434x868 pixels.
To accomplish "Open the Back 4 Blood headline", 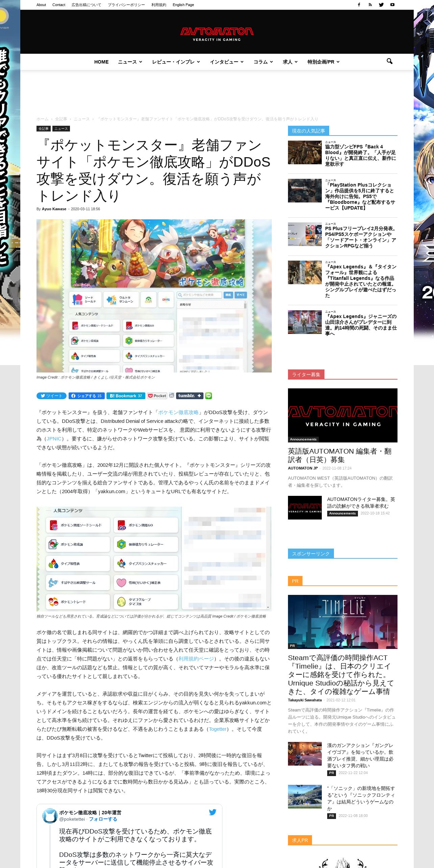I will click(x=361, y=155).
